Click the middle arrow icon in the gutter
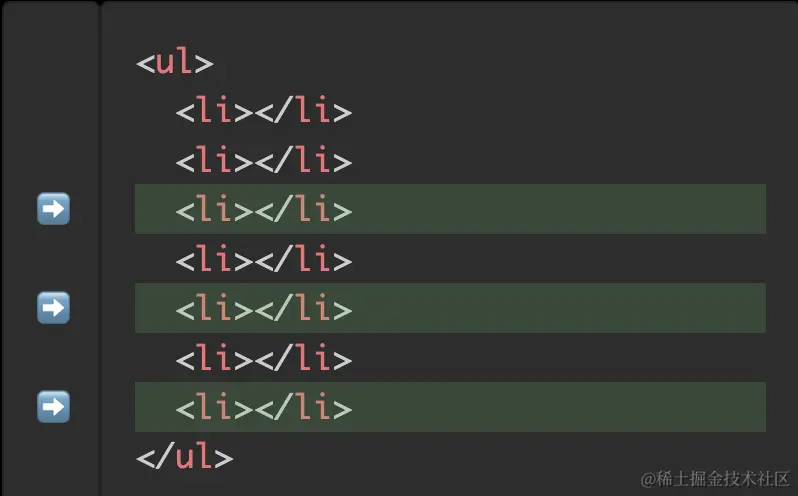 click(x=53, y=308)
